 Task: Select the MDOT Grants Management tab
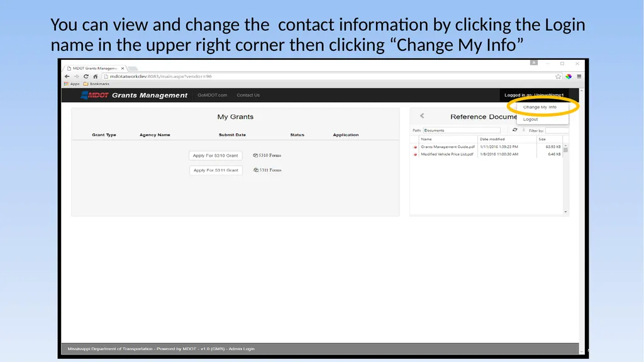[x=96, y=68]
